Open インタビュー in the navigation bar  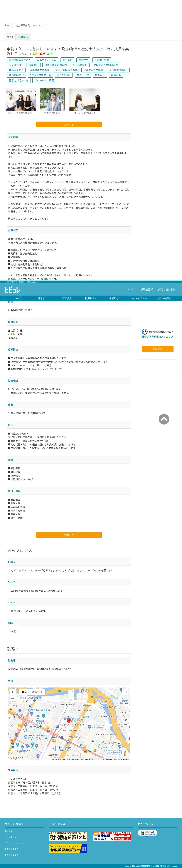tap(139, 299)
